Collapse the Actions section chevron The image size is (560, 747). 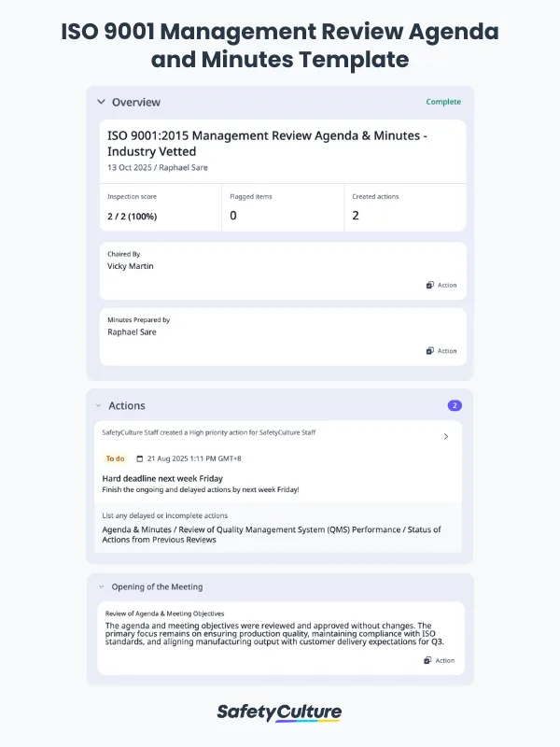(x=98, y=406)
